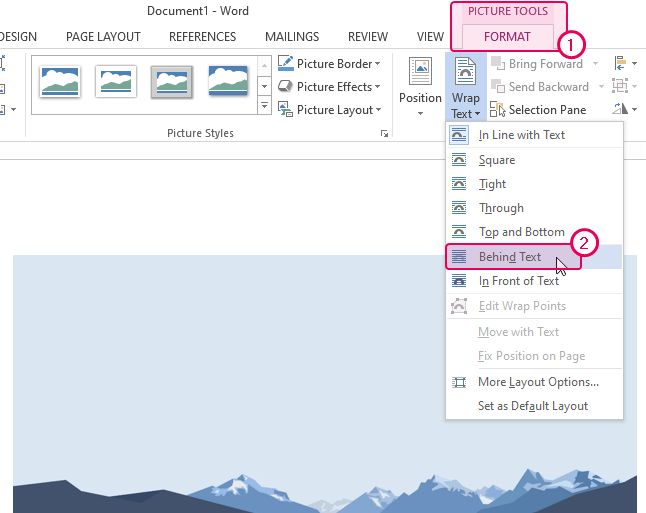Click the Picture Layout icon
This screenshot has width=646, height=513.
click(285, 109)
